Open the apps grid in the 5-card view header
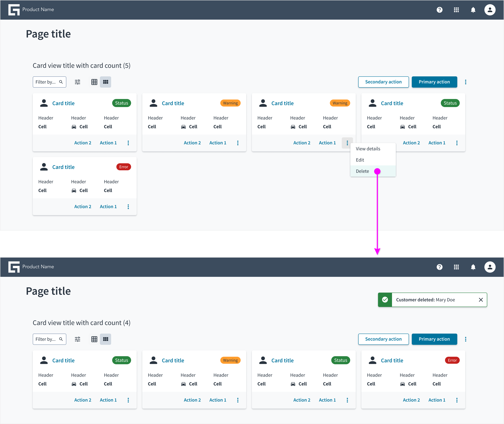504x424 pixels. 456,10
